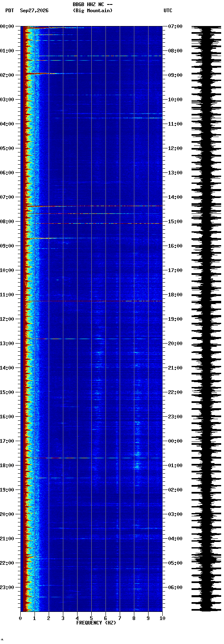224x644 pixels.
Task: Click the 01:00 UTC label on right axis
Action: (x=175, y=466)
